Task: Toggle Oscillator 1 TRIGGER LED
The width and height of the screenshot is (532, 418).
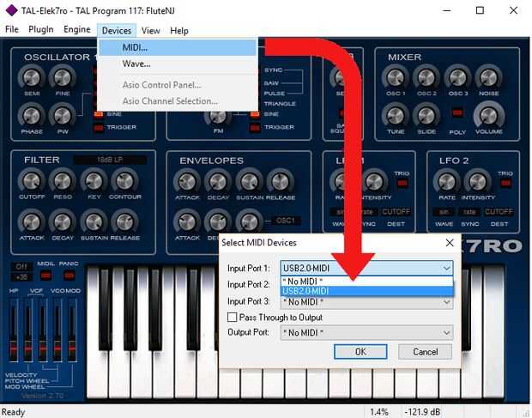Action: [x=99, y=128]
